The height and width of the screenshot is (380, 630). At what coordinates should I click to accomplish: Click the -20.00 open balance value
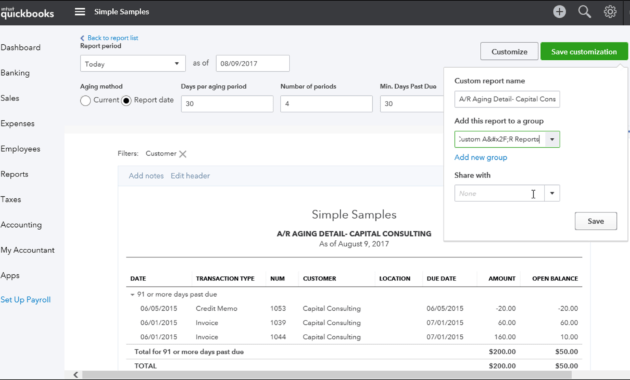pyautogui.click(x=568, y=308)
